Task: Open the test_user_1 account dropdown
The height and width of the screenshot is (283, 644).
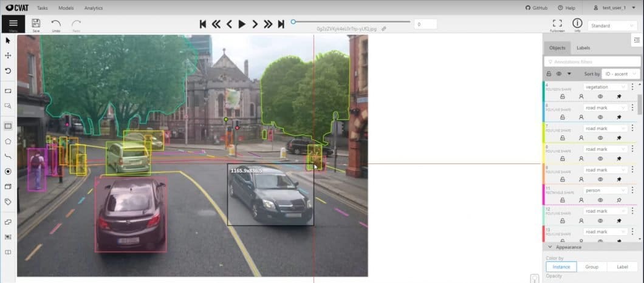Action: (614, 8)
